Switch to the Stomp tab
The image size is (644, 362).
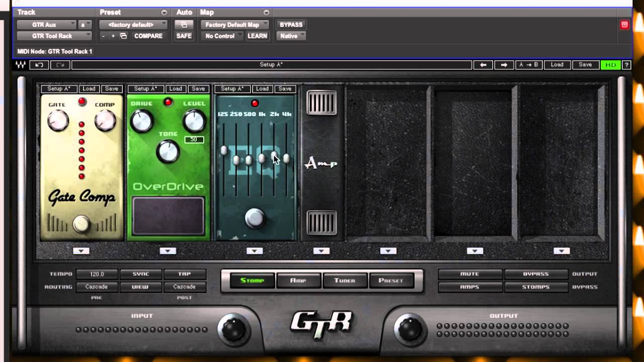pos(252,281)
